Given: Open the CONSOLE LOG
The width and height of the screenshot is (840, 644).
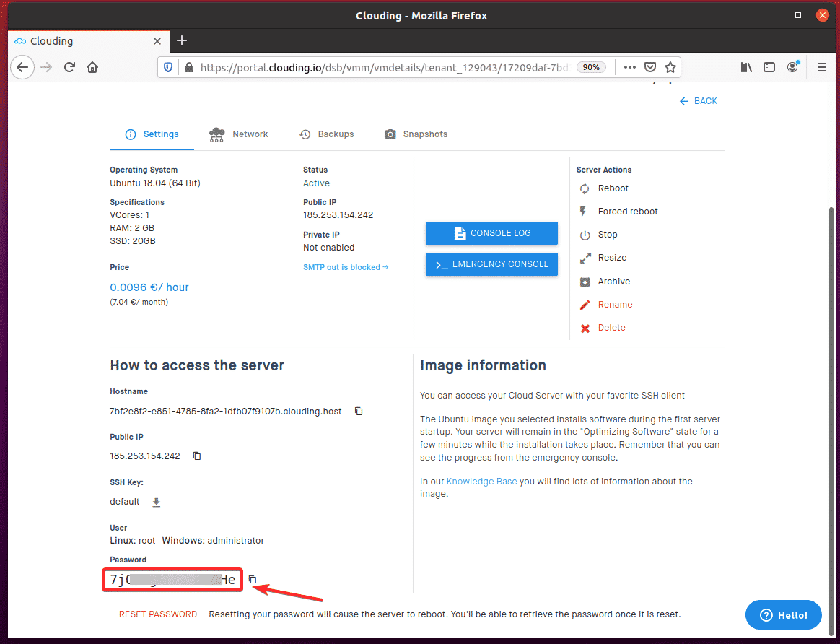Looking at the screenshot, I should coord(491,233).
